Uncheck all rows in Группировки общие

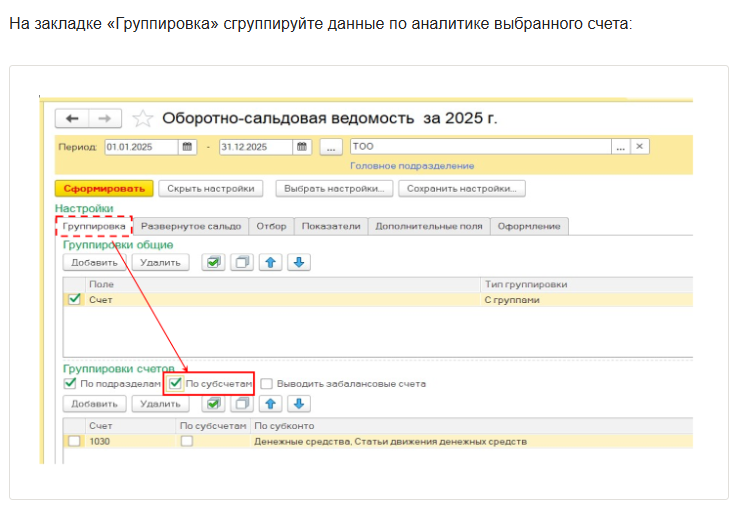(242, 262)
